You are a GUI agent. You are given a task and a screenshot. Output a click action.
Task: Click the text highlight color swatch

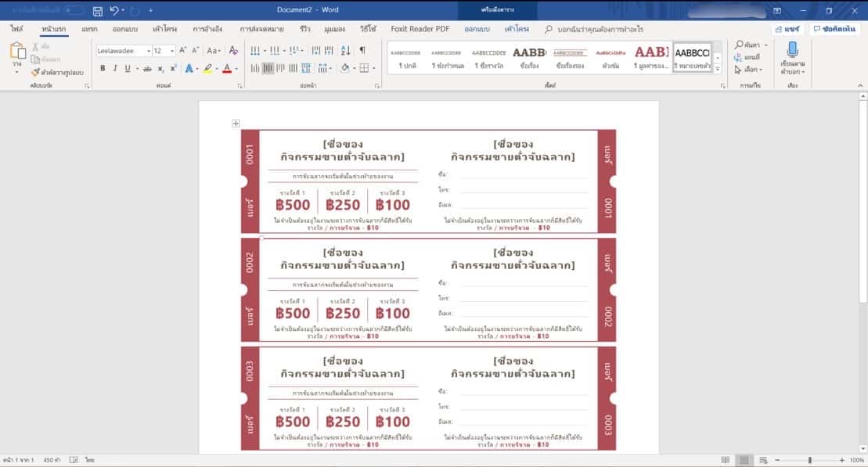(207, 69)
